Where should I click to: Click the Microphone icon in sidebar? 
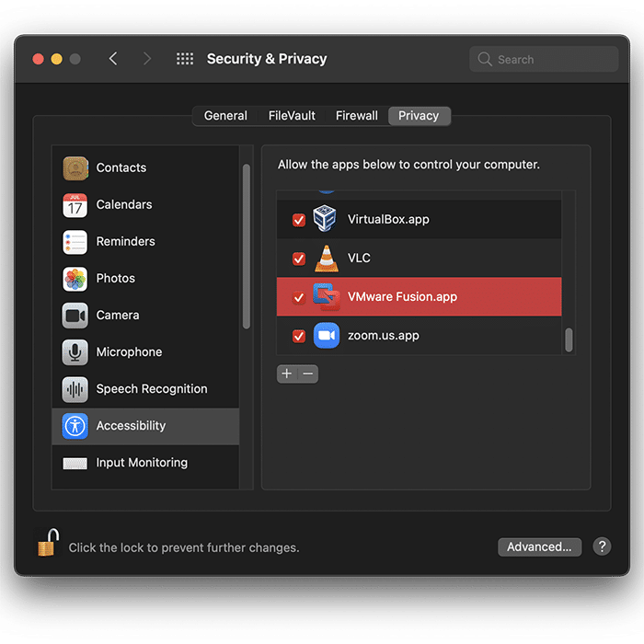coord(75,352)
